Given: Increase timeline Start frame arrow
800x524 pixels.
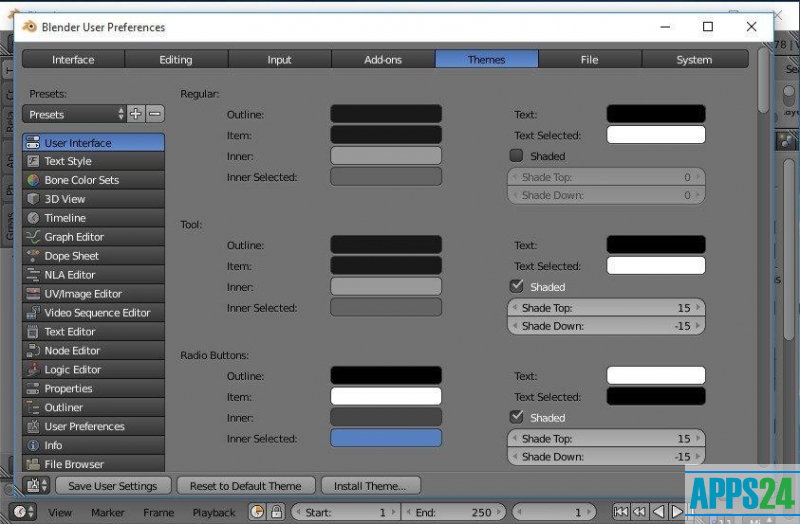Looking at the screenshot, I should tap(393, 512).
